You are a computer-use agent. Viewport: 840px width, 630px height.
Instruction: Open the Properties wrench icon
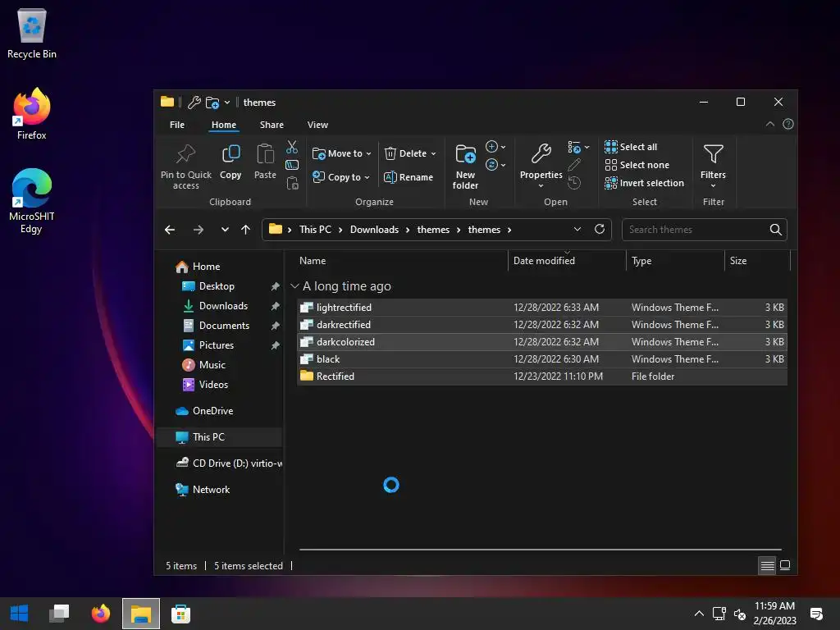click(x=541, y=153)
